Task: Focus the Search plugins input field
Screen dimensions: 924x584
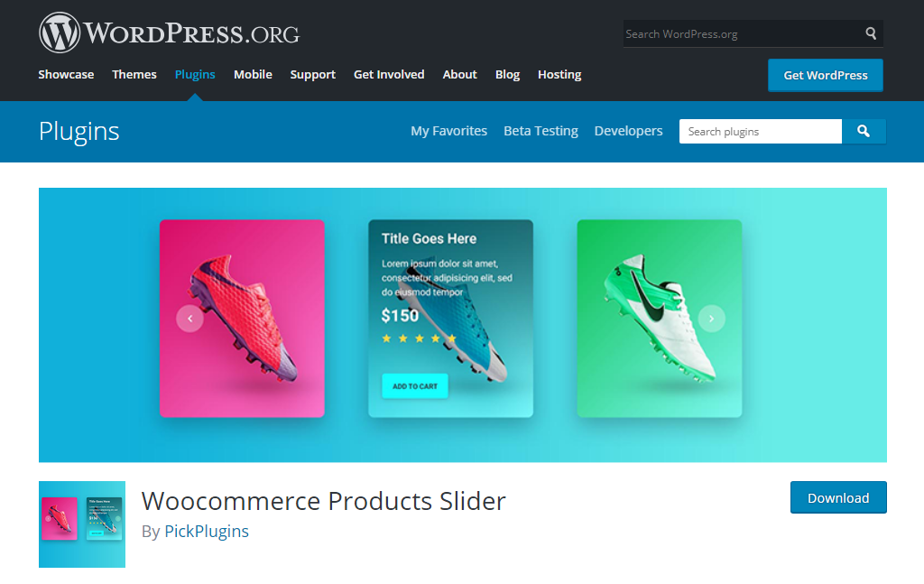Action: 760,132
